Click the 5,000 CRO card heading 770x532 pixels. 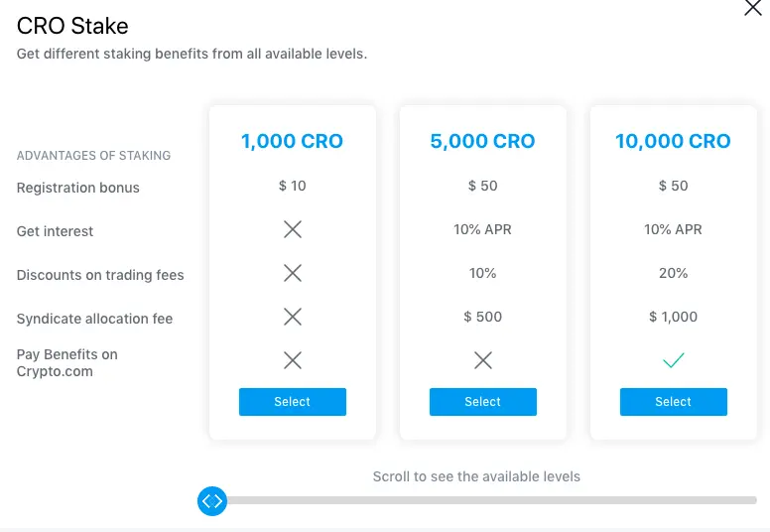(x=482, y=142)
